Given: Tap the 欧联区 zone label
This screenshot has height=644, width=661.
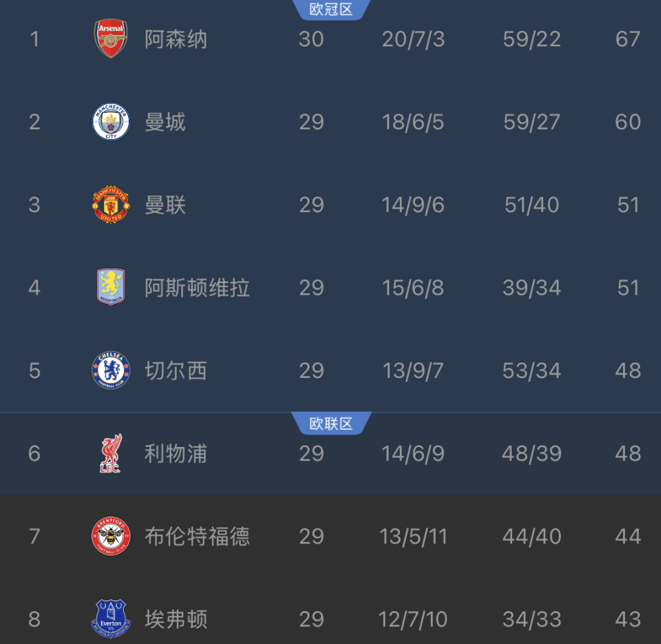Looking at the screenshot, I should coord(331,424).
